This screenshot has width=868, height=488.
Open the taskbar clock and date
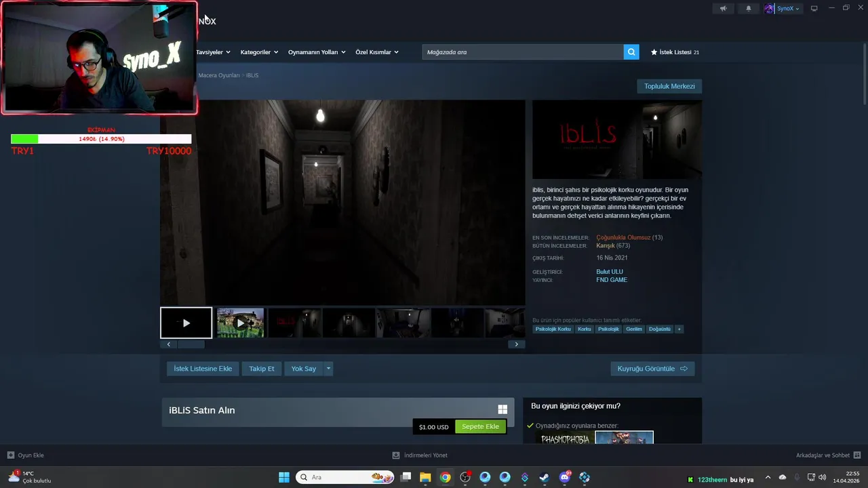pos(846,477)
